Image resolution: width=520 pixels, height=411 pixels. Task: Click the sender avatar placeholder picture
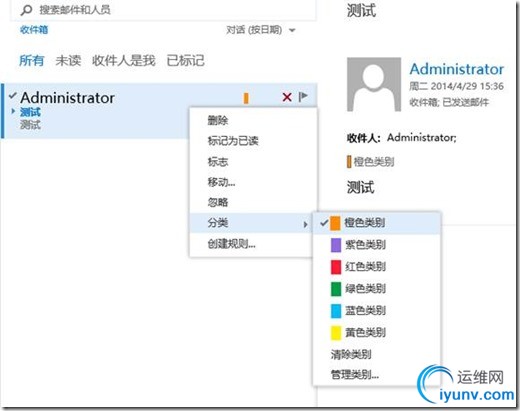[x=374, y=84]
